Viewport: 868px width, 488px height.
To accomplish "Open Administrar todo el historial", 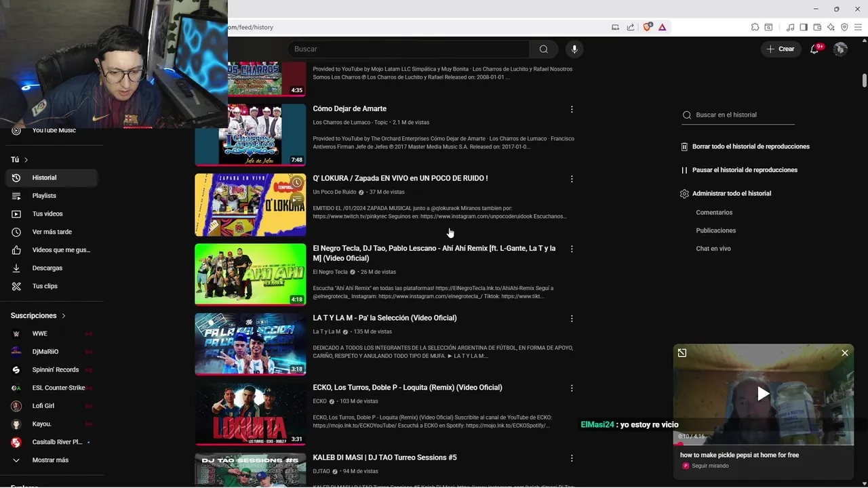I will click(726, 193).
